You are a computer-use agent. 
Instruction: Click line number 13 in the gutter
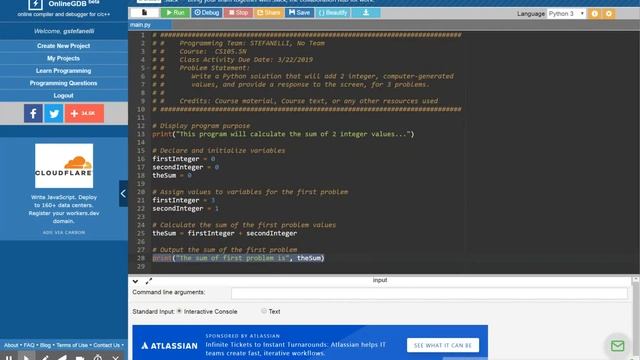[141, 134]
